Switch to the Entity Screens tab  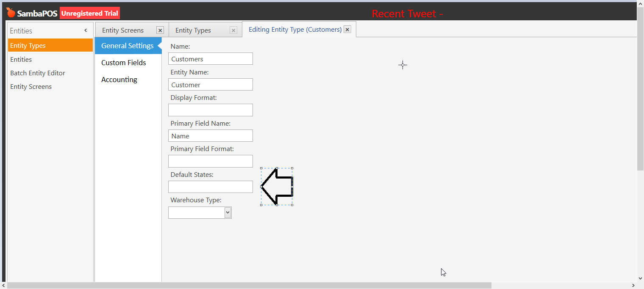123,30
